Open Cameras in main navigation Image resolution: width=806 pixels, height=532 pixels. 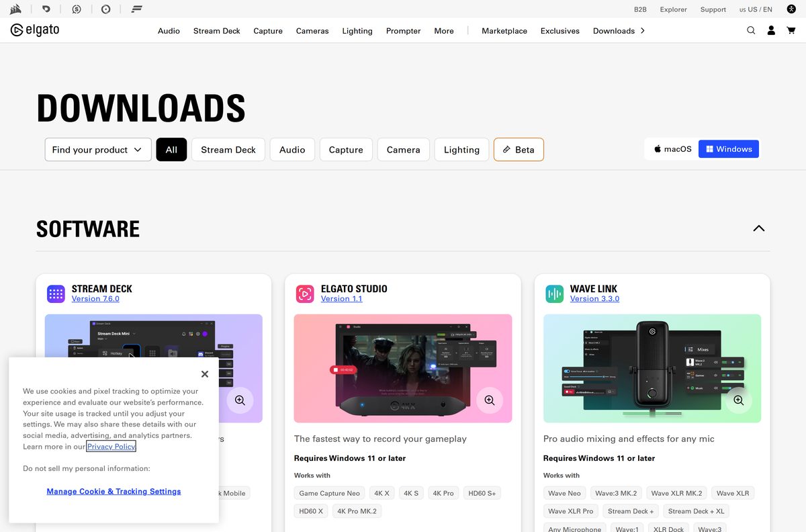tap(312, 31)
